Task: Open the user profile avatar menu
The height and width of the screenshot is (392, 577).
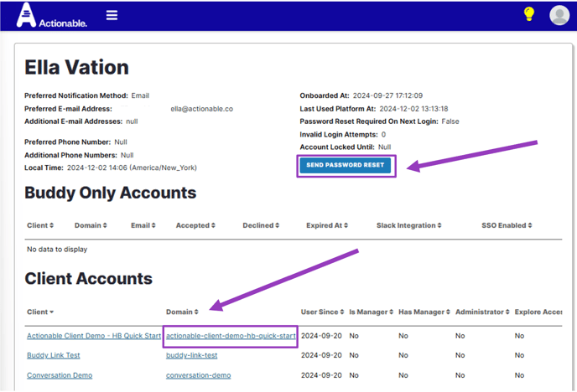Action: [x=559, y=15]
